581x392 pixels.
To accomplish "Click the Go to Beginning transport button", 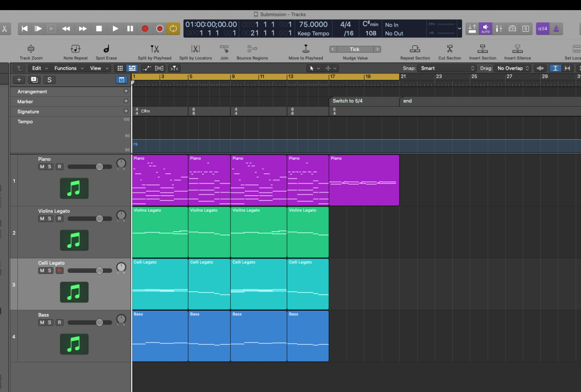I will point(25,29).
